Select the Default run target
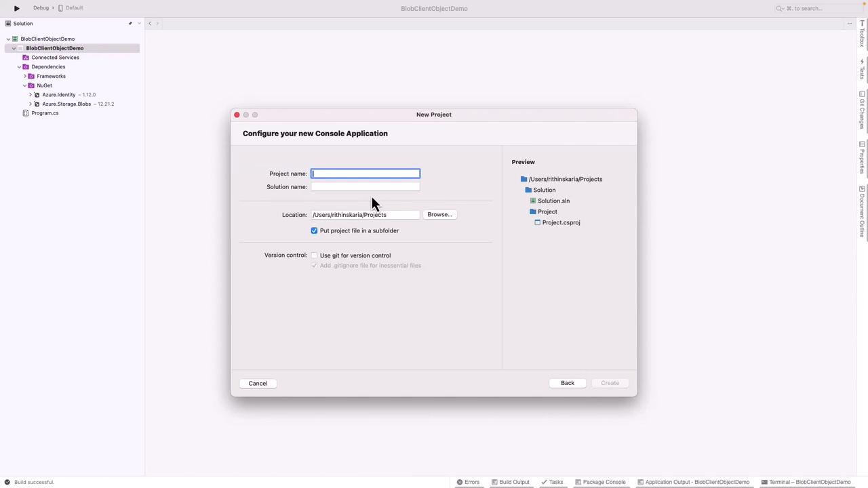The height and width of the screenshot is (488, 868). point(74,8)
